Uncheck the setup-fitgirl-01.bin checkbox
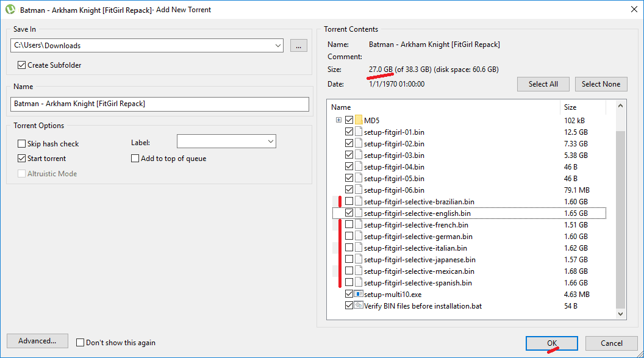644x358 pixels. click(349, 132)
